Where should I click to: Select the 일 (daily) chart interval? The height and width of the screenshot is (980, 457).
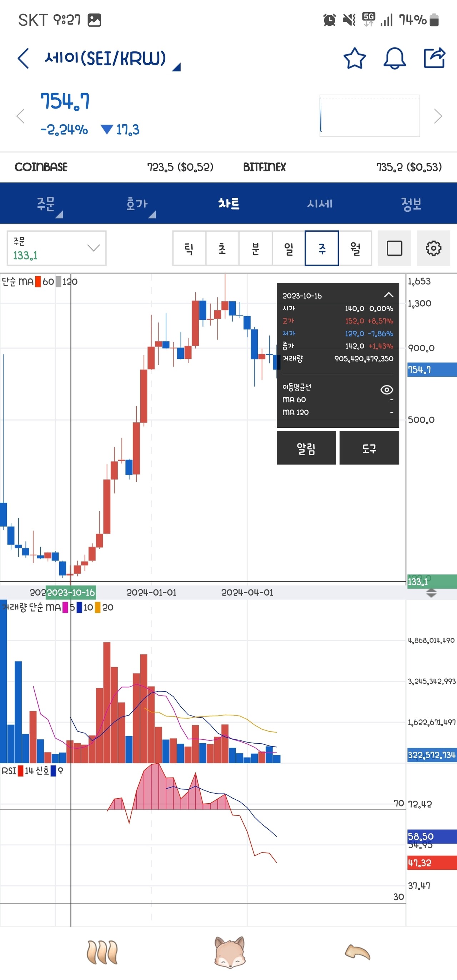288,248
